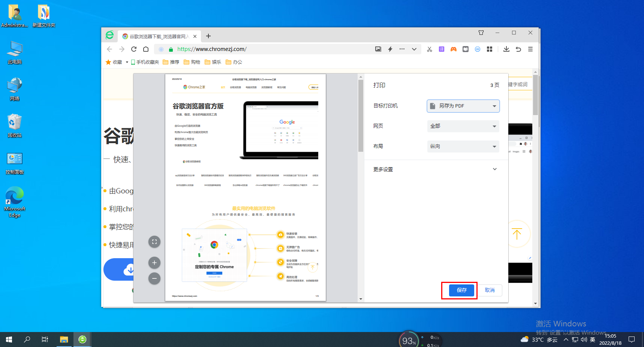Click the blue ad-block circle extension
This screenshot has height=347, width=644.
(478, 49)
